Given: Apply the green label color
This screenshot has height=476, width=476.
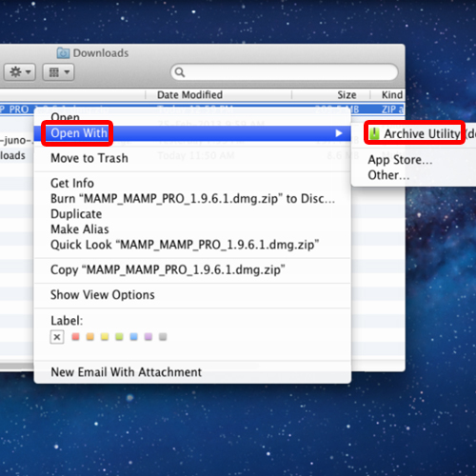Looking at the screenshot, I should point(119,337).
